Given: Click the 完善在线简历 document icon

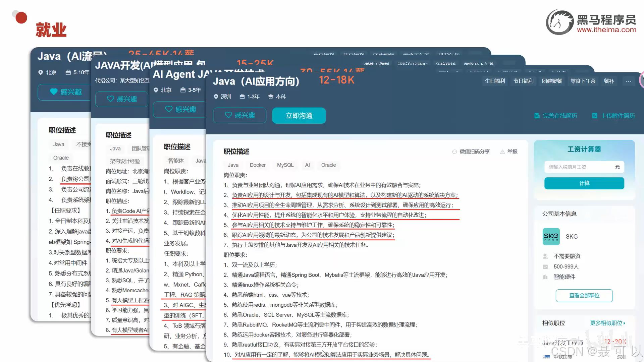Looking at the screenshot, I should (537, 116).
